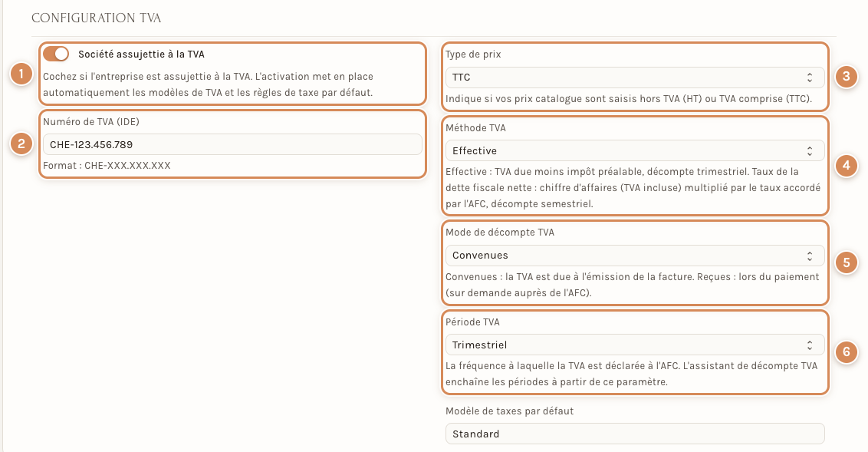Click the numbered badge 4 marker
The height and width of the screenshot is (452, 868).
coord(846,166)
